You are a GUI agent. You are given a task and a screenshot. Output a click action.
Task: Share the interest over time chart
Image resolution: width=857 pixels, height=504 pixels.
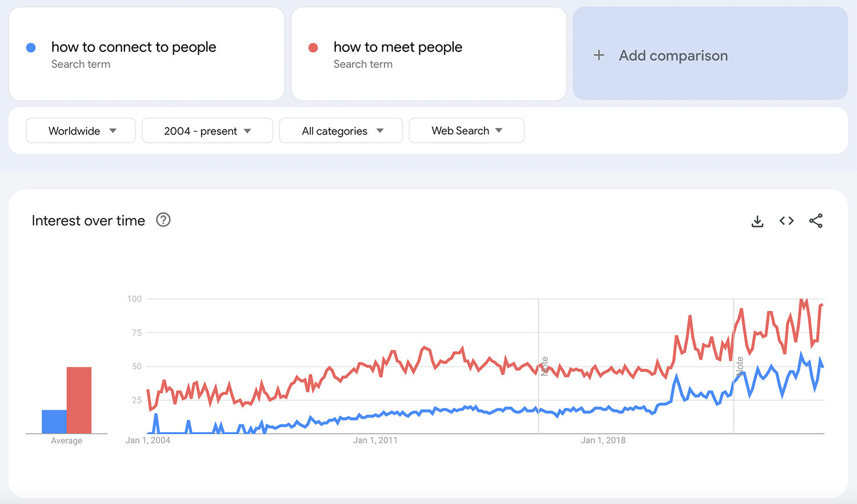tap(816, 221)
